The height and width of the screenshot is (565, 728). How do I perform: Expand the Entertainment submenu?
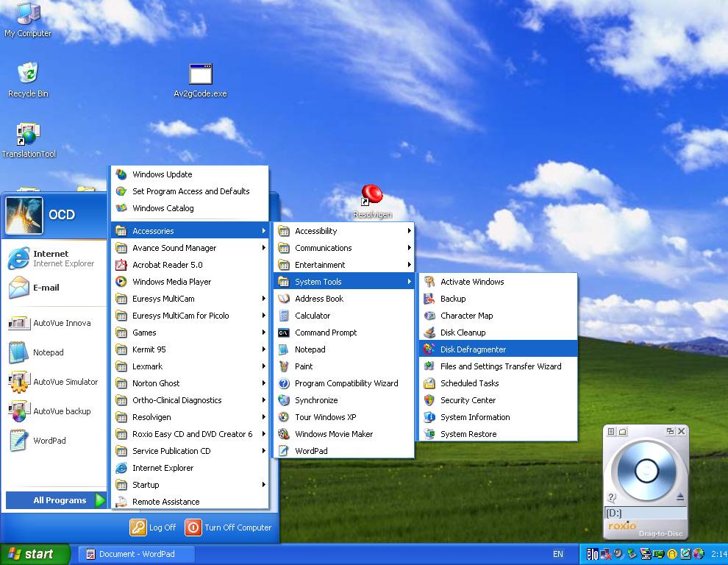coord(344,265)
